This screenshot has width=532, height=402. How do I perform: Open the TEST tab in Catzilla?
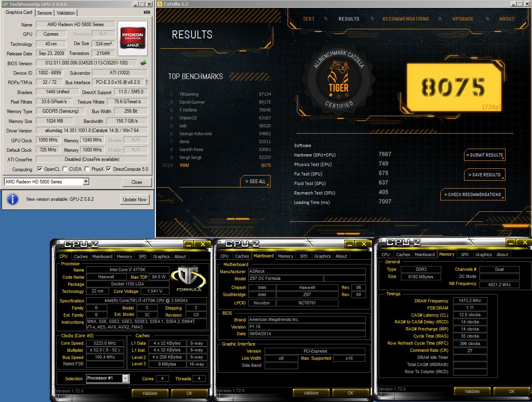click(309, 19)
